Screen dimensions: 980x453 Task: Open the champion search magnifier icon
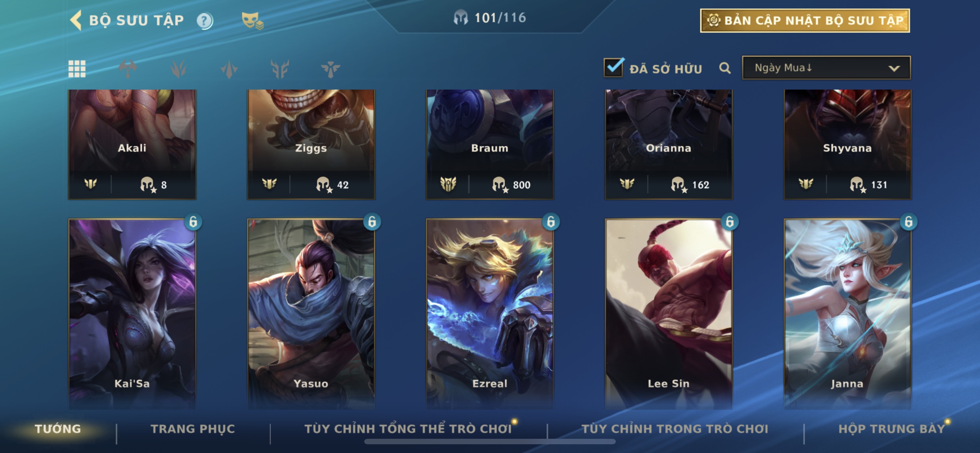click(725, 68)
